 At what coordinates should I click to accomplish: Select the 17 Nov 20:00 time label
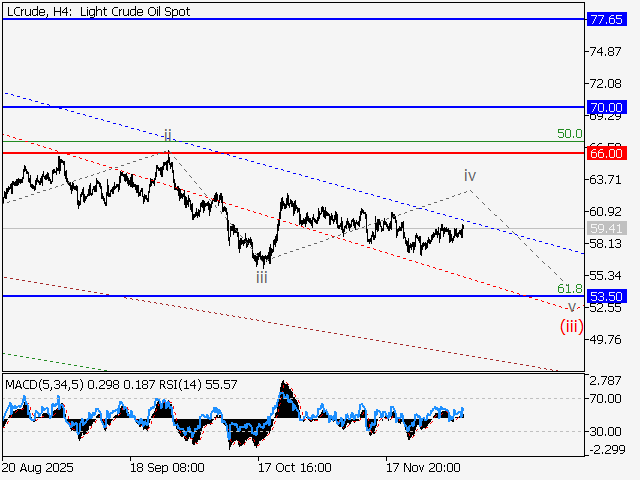click(x=424, y=467)
